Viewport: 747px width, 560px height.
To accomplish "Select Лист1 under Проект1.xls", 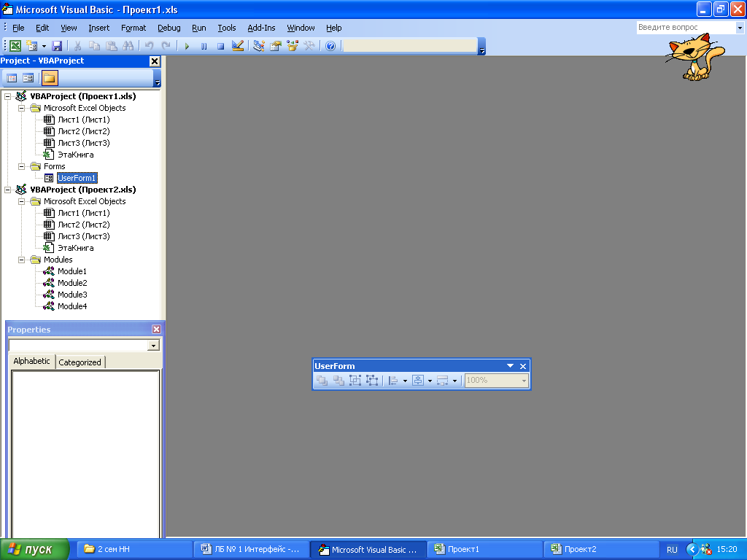I will point(83,120).
